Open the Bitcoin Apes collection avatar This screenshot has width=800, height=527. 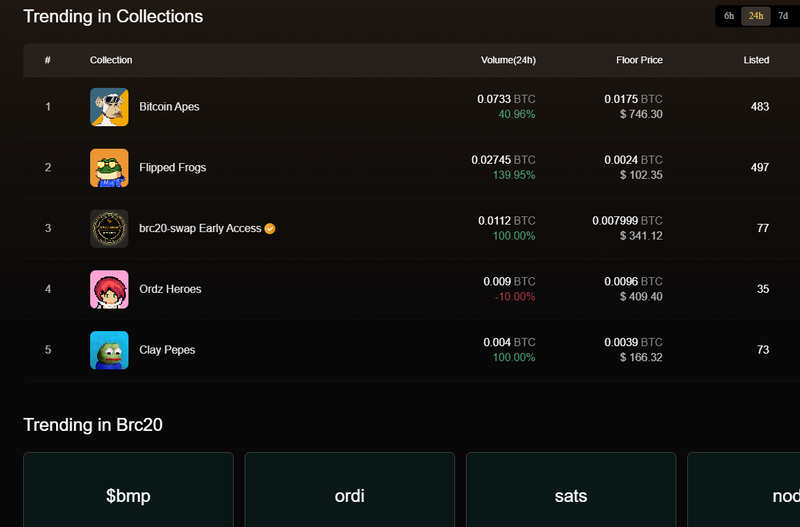point(109,107)
